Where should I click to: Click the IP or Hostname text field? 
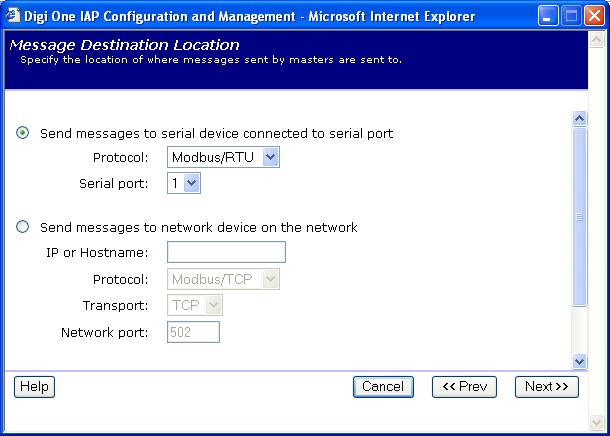point(226,253)
